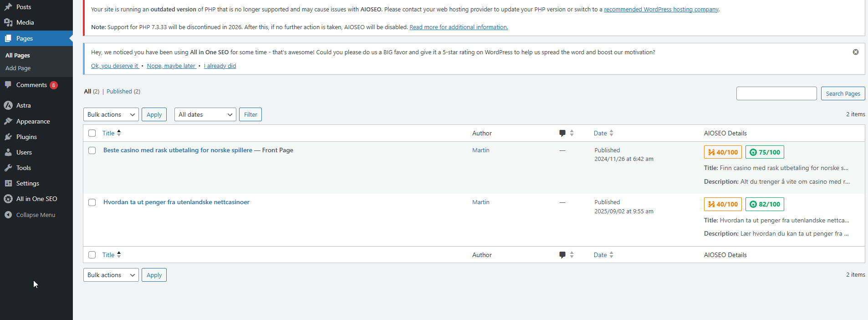Click the Filter button
The height and width of the screenshot is (320, 868).
(250, 114)
